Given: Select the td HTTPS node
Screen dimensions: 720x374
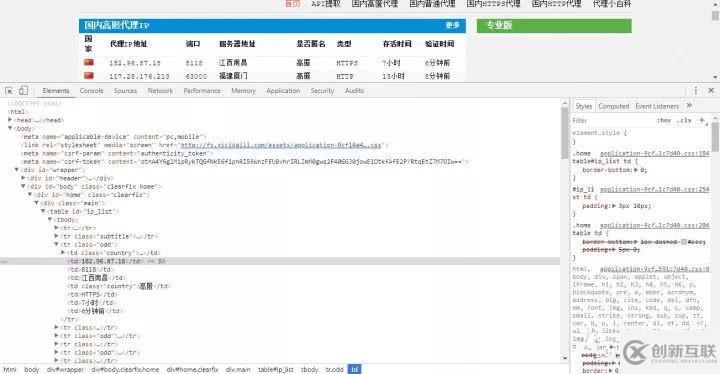Looking at the screenshot, I should (93, 294).
